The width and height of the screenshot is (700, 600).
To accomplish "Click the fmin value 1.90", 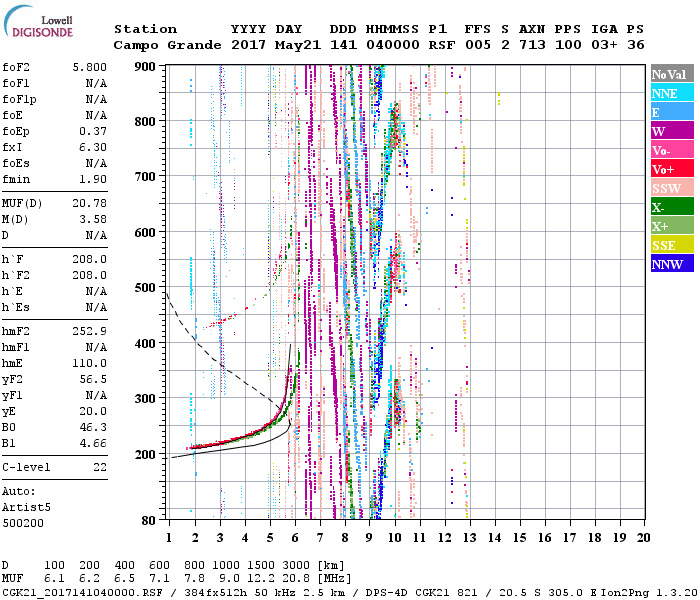I will 93,180.
